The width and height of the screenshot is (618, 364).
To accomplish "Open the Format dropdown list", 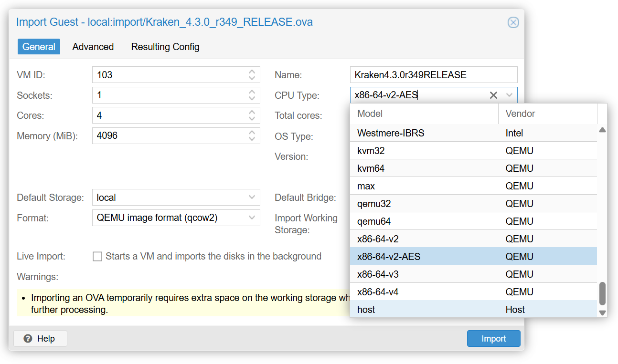I will coord(252,218).
